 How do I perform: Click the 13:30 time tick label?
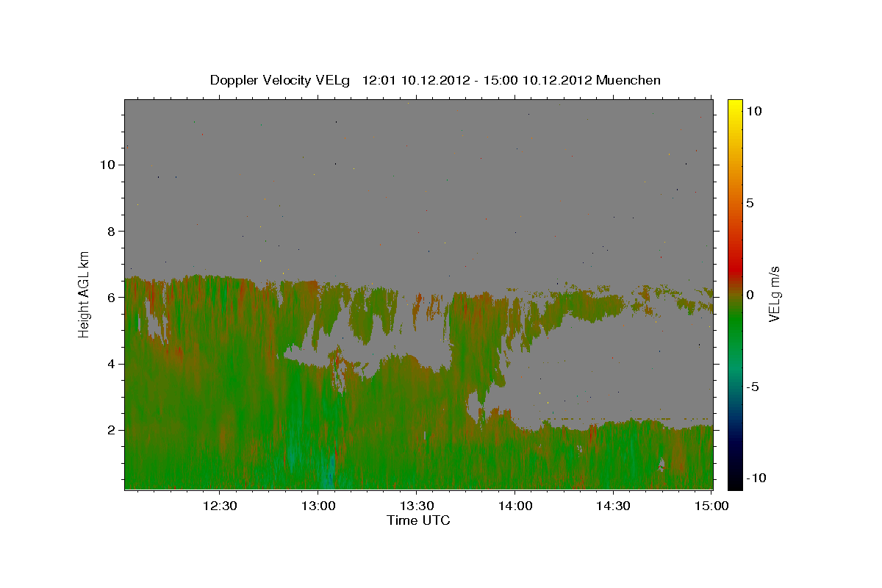pos(416,506)
